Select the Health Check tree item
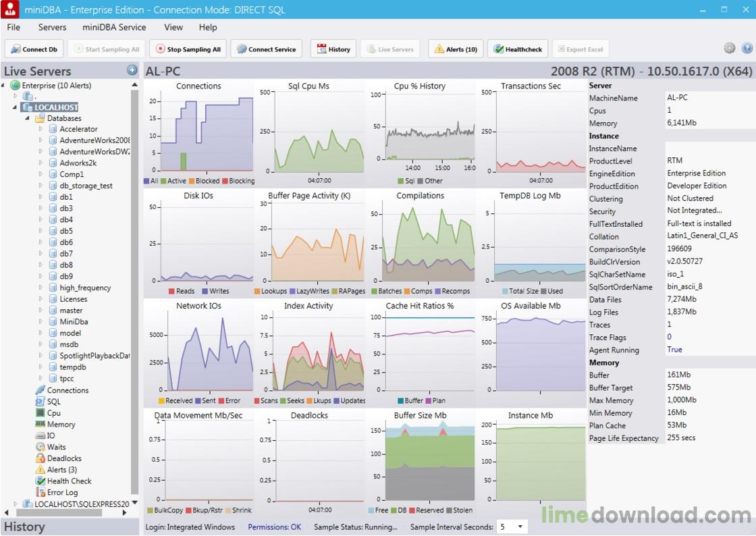The height and width of the screenshot is (536, 756). [x=69, y=481]
